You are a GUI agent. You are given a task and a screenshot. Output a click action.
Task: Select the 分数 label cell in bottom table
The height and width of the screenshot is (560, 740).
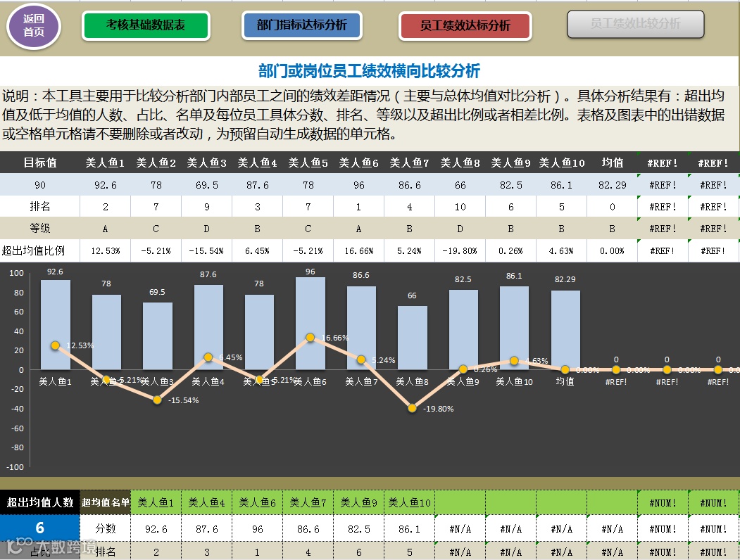pos(105,528)
